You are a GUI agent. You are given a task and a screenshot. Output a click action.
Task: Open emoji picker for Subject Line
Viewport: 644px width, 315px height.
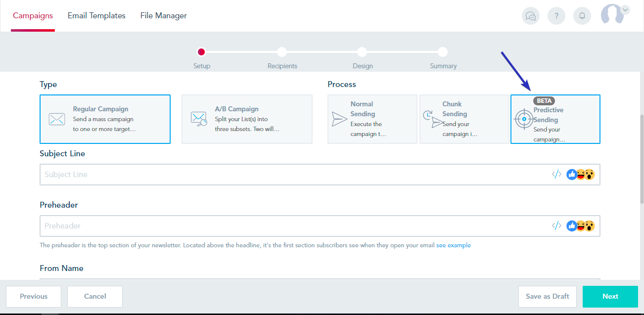580,175
